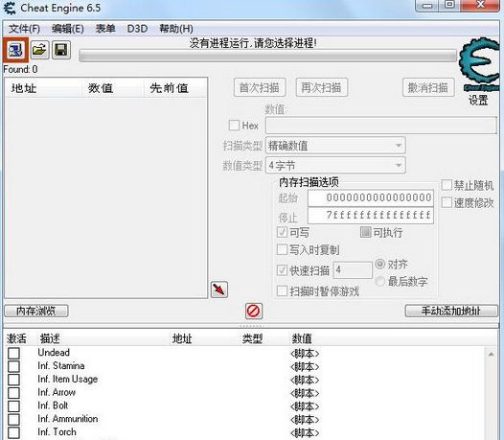Activate the Inf. Bolt script checkbox
Viewport: 504px width, 440px height.
(13, 405)
